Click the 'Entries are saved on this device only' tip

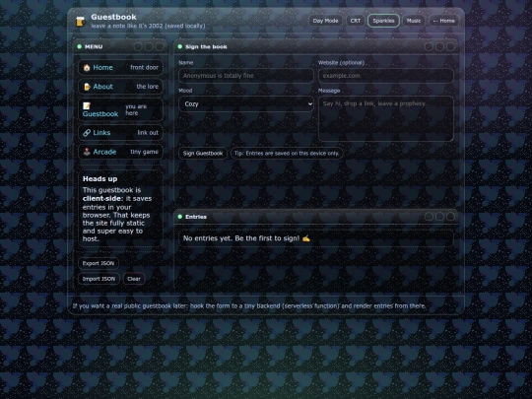(287, 154)
